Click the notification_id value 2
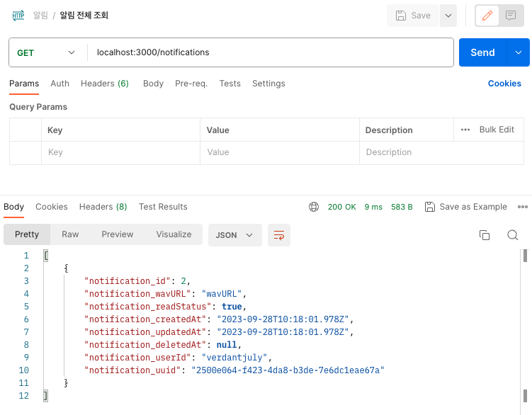This screenshot has height=415, width=532. (x=183, y=281)
